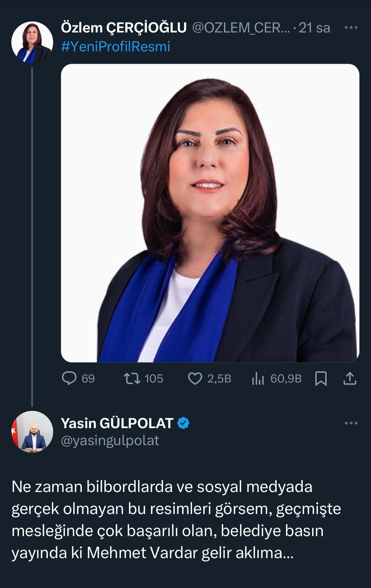The width and height of the screenshot is (371, 588).
Task: Open the reply icon on Özlem's tweet
Action: 70,380
